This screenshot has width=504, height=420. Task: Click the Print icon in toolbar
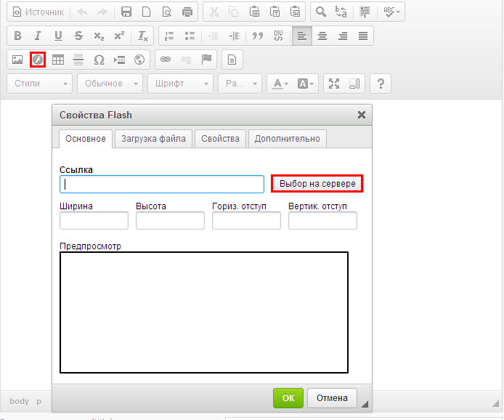[187, 12]
